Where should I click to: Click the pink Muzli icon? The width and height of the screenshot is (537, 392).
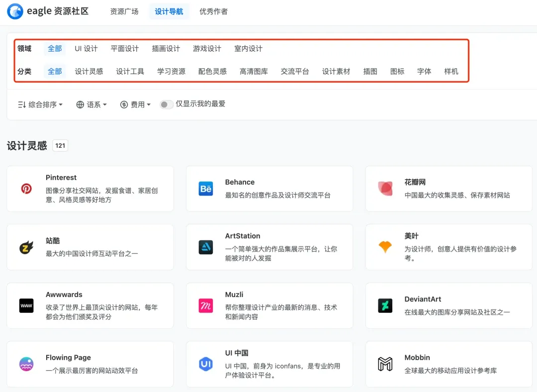point(206,305)
